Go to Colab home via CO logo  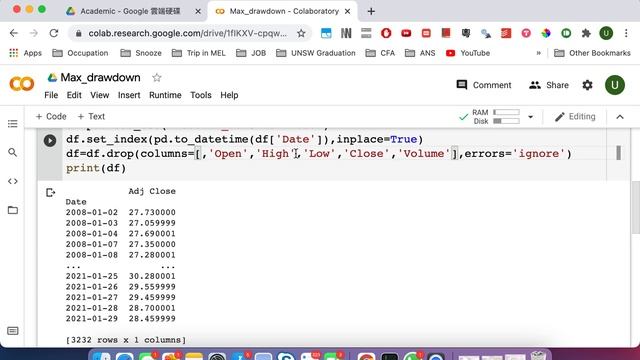[x=22, y=84]
